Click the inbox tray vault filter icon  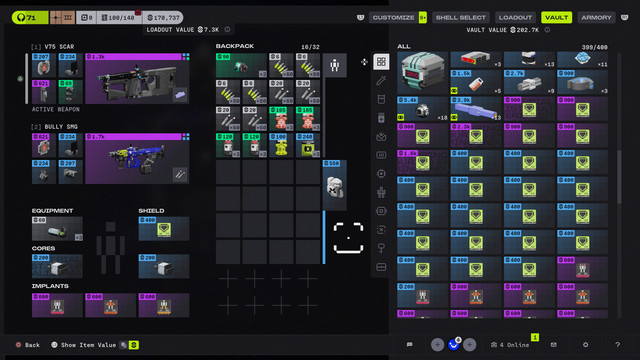coord(381,136)
